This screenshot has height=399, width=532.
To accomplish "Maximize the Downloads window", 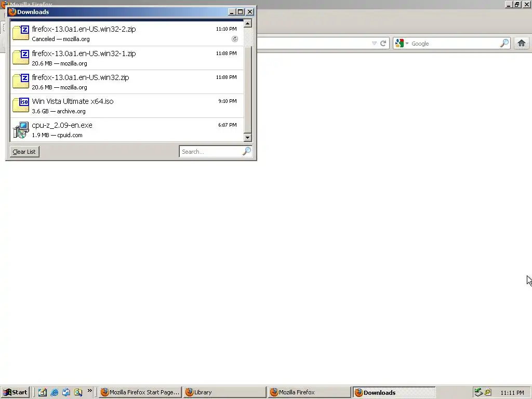I will coord(240,12).
